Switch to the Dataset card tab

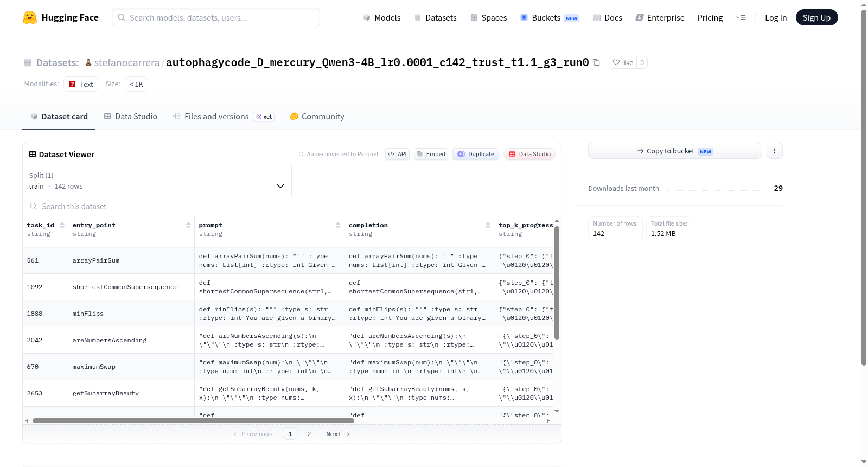click(x=59, y=116)
